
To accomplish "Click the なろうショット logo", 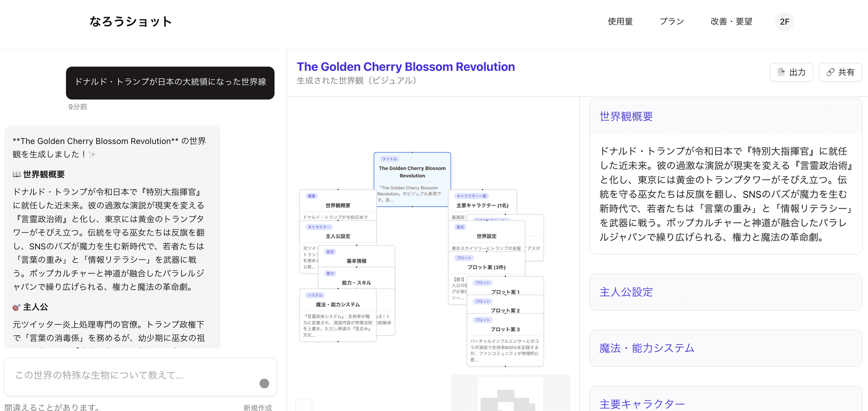I will click(x=131, y=22).
